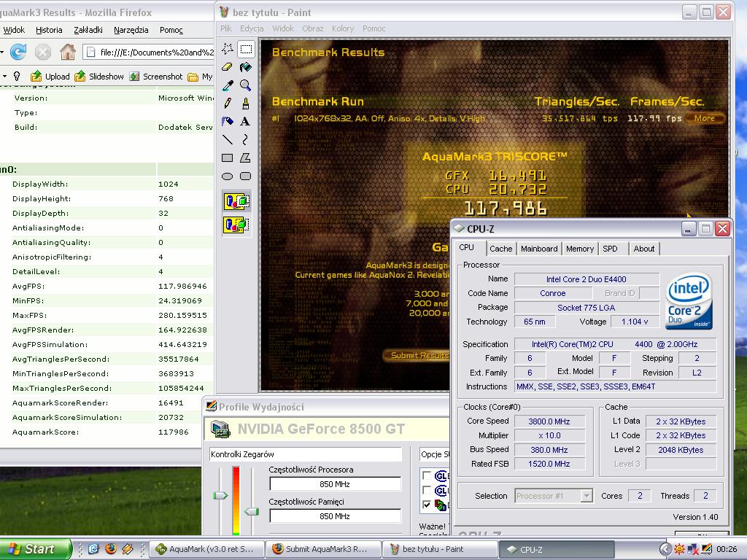
Task: Click the processor frequency slider handle
Action: (220, 496)
